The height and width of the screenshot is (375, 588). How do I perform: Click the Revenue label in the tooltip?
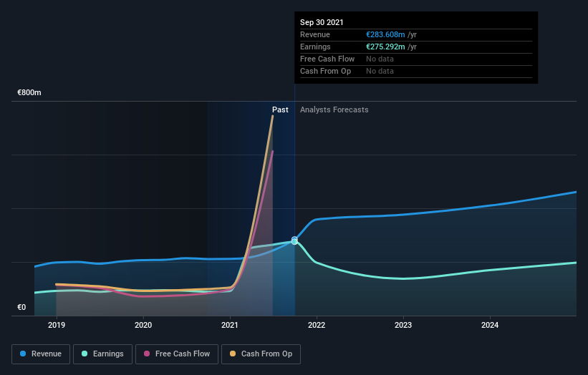[x=315, y=35]
